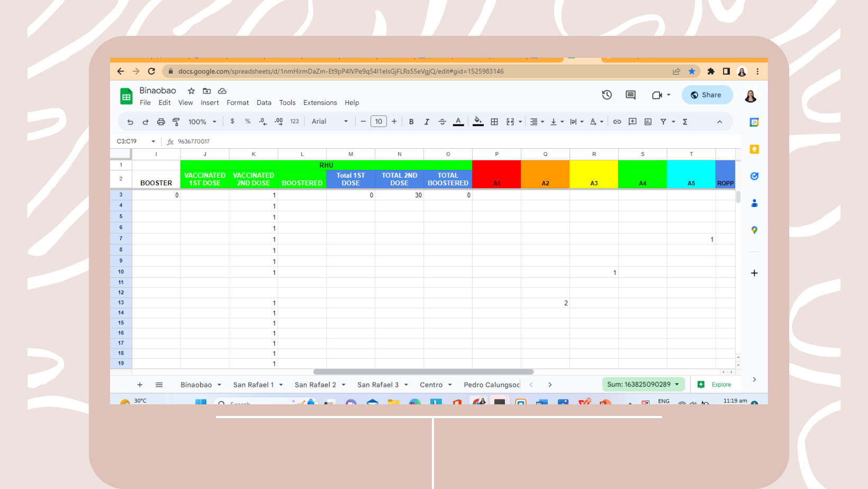Decrease decimal places
The image size is (868, 489).
point(263,121)
